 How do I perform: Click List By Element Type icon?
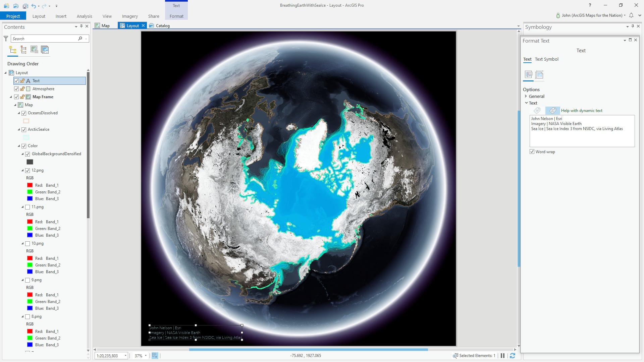click(23, 50)
